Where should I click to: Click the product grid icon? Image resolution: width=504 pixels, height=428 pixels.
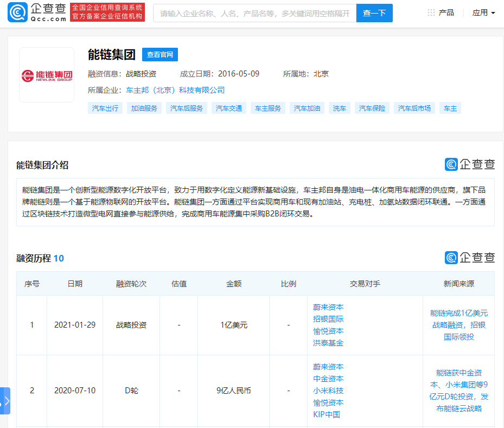pyautogui.click(x=431, y=12)
